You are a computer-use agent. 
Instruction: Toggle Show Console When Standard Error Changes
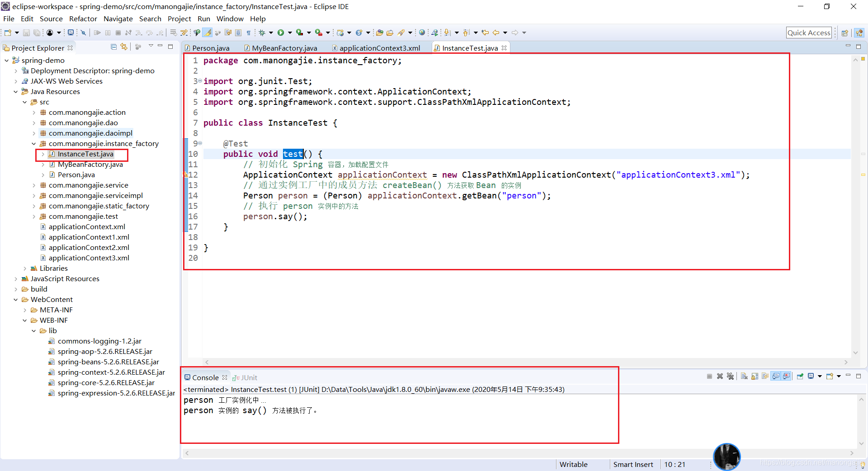(x=786, y=376)
